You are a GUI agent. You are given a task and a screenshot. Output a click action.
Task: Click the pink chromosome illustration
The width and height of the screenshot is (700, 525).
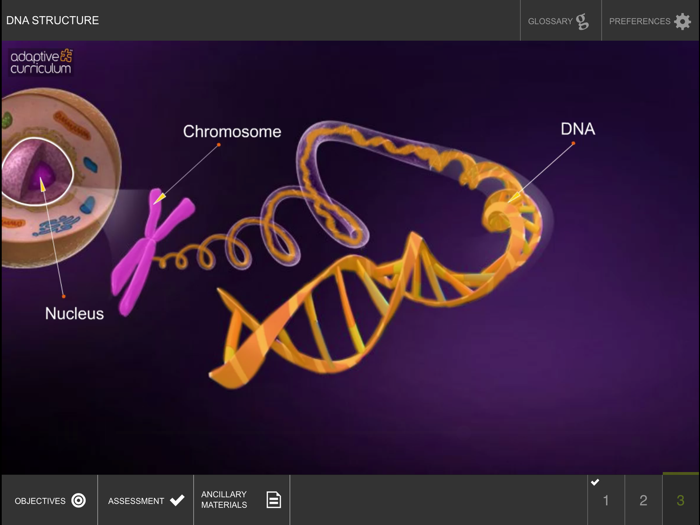tap(150, 252)
